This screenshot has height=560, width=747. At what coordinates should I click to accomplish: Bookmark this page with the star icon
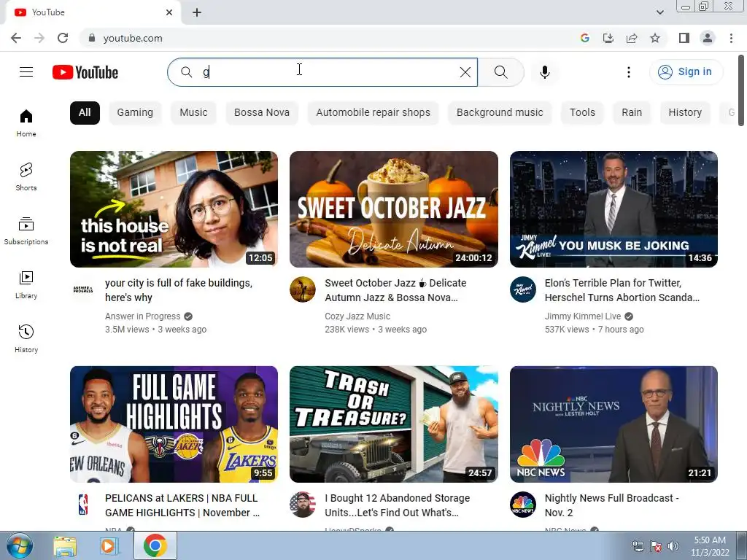point(655,38)
